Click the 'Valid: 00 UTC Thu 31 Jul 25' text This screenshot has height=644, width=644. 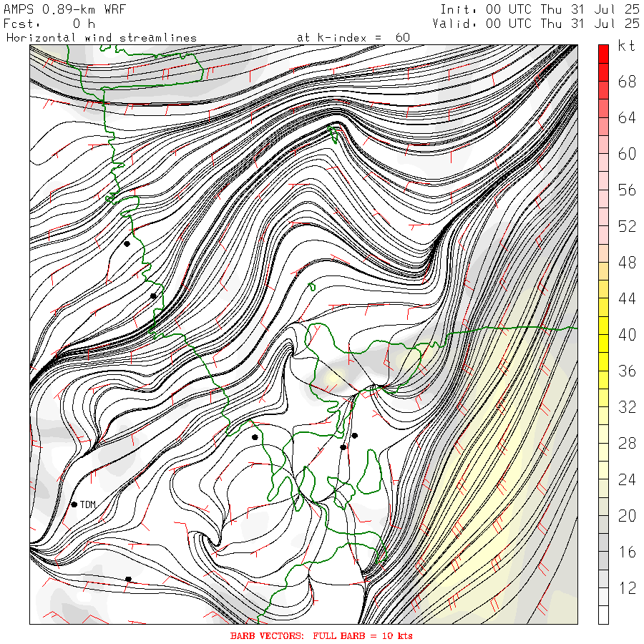tap(535, 24)
